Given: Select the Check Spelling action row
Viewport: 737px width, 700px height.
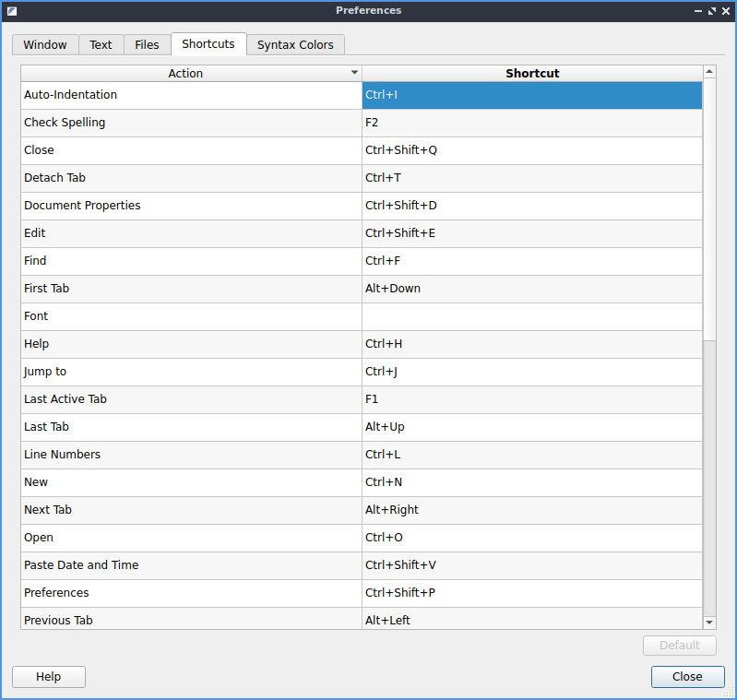Looking at the screenshot, I should tap(191, 123).
